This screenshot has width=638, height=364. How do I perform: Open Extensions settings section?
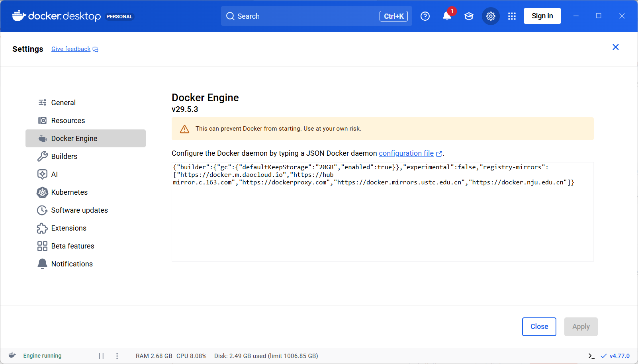click(x=86, y=228)
